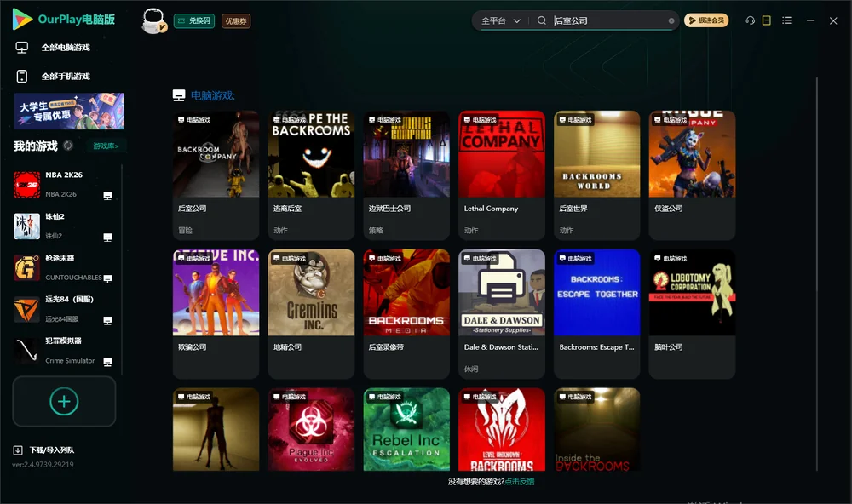The width and height of the screenshot is (852, 504).
Task: Open the 逃离后室 game card
Action: click(x=311, y=175)
